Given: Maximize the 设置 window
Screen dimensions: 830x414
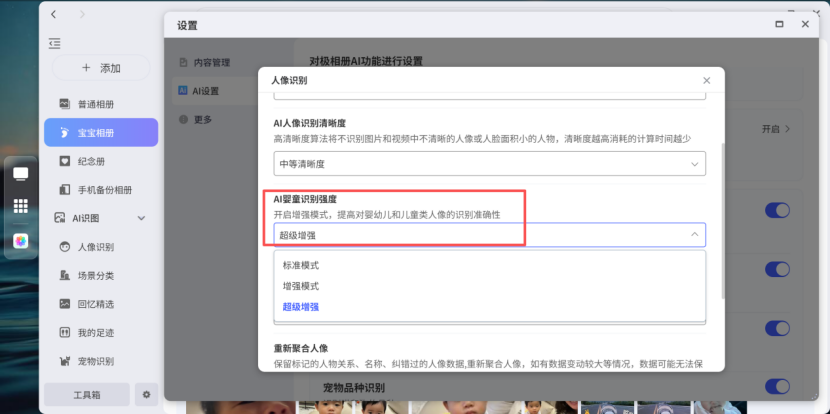Looking at the screenshot, I should pos(779,24).
